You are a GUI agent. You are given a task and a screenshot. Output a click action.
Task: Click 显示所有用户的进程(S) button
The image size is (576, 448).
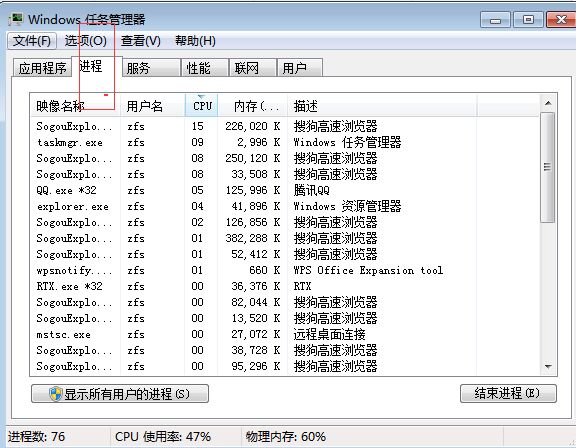point(120,394)
